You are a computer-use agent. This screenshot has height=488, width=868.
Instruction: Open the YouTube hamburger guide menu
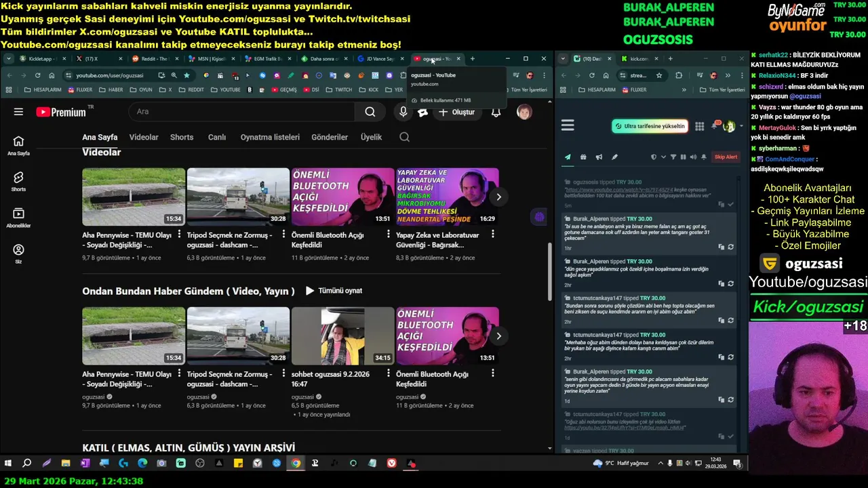(18, 112)
